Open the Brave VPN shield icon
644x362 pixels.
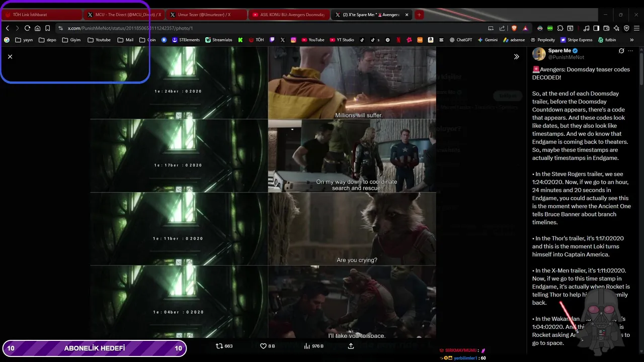coord(626,28)
